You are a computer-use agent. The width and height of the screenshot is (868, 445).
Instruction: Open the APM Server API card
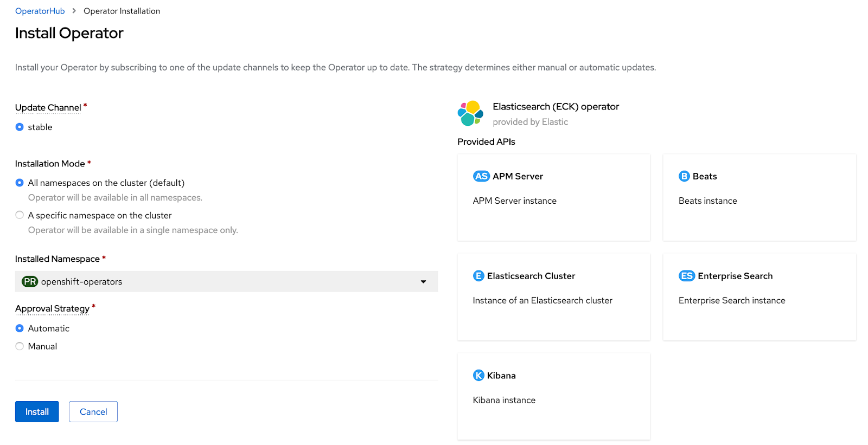[x=554, y=198]
